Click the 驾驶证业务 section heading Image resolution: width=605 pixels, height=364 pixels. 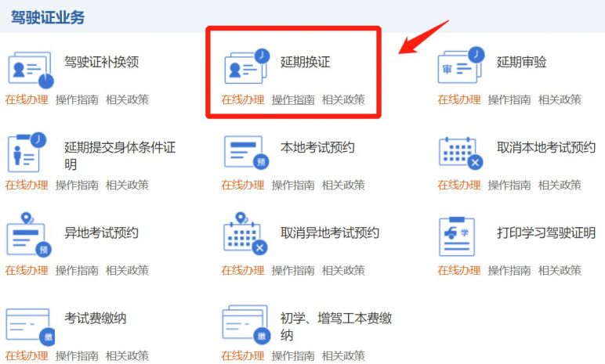[x=48, y=17]
